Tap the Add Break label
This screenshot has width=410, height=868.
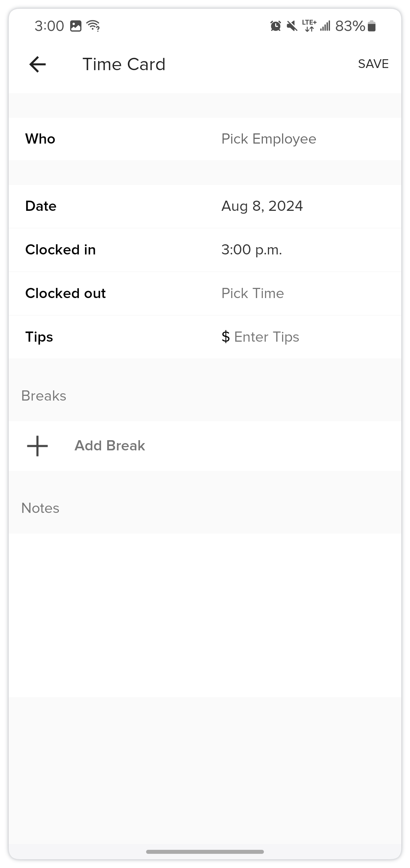click(x=109, y=446)
